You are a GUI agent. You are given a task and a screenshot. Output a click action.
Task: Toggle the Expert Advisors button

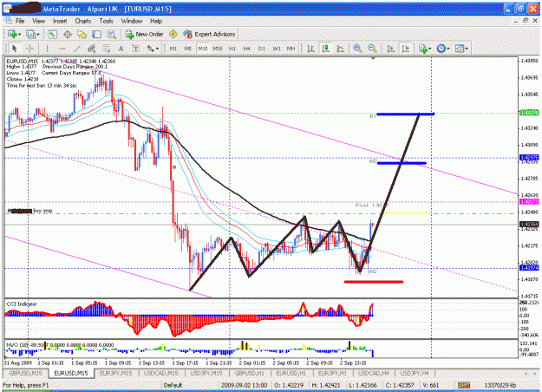[x=209, y=34]
